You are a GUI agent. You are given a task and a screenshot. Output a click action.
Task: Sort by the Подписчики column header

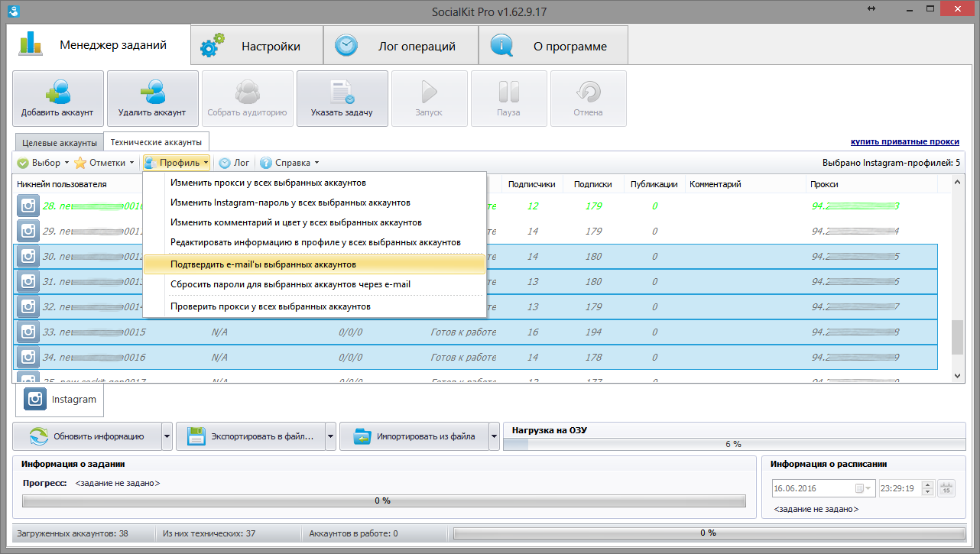(531, 184)
